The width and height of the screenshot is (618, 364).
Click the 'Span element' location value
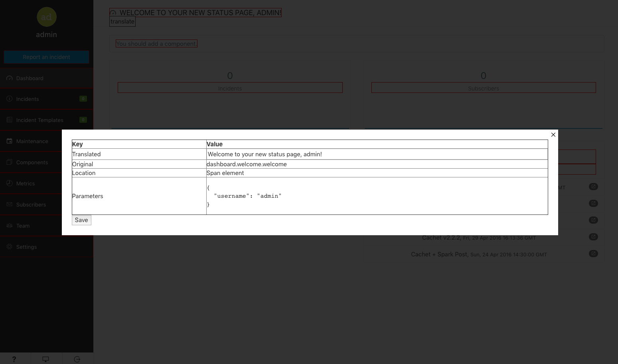(x=225, y=173)
